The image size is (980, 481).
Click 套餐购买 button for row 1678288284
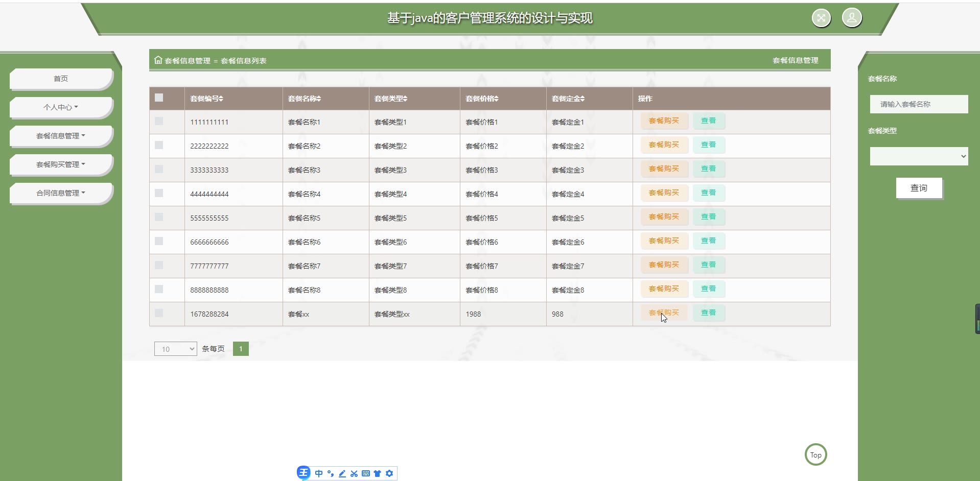[664, 313]
